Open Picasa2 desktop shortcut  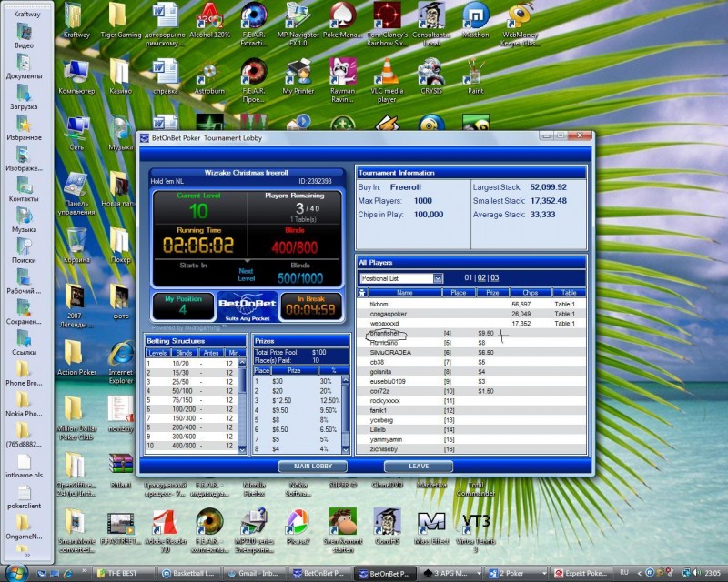(x=298, y=527)
